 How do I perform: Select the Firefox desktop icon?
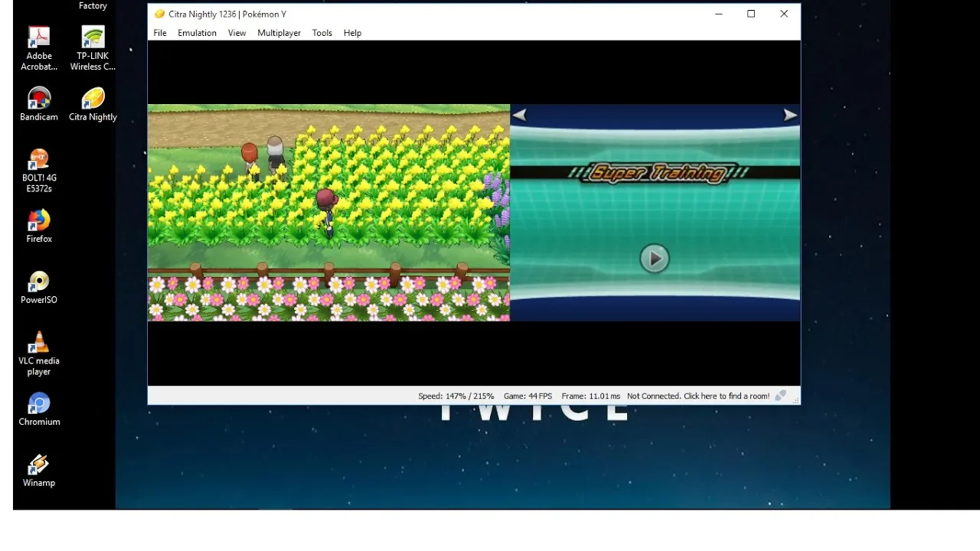(x=39, y=226)
